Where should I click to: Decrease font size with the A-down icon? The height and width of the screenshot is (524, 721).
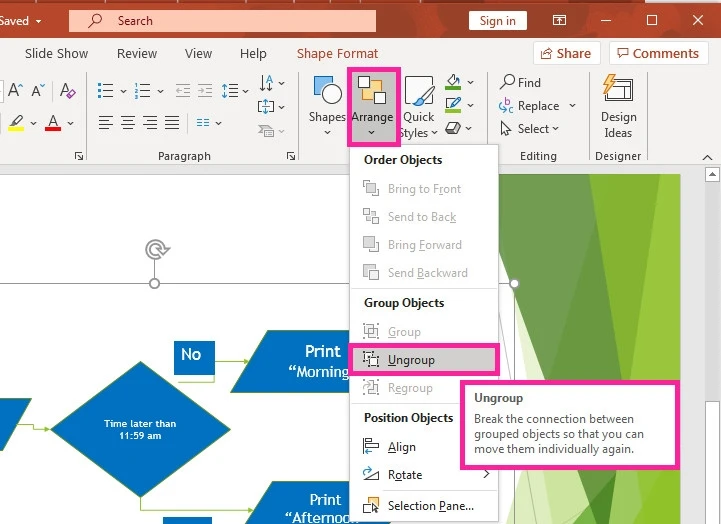pos(38,90)
